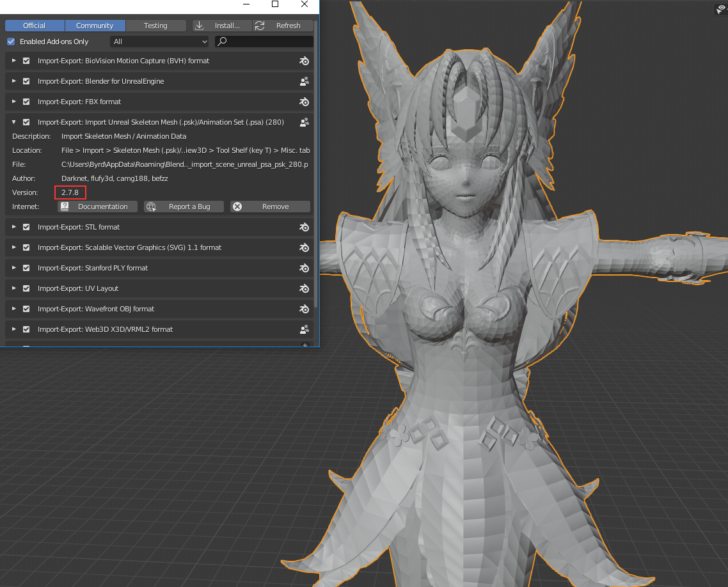The height and width of the screenshot is (587, 728).
Task: Click the Install... button
Action: coord(223,26)
